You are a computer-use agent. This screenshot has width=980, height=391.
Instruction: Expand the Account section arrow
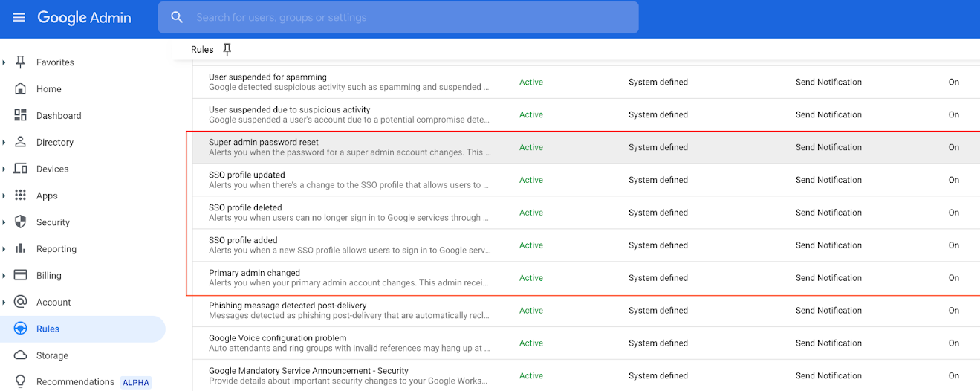(x=4, y=303)
